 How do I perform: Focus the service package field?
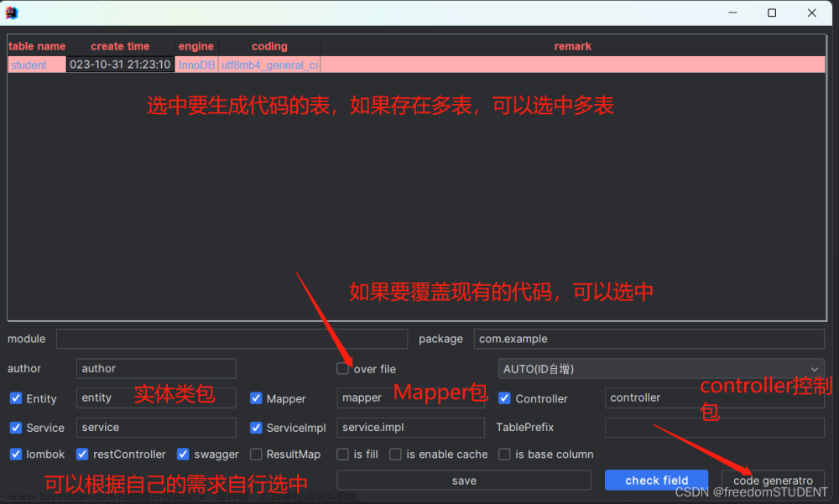point(156,428)
